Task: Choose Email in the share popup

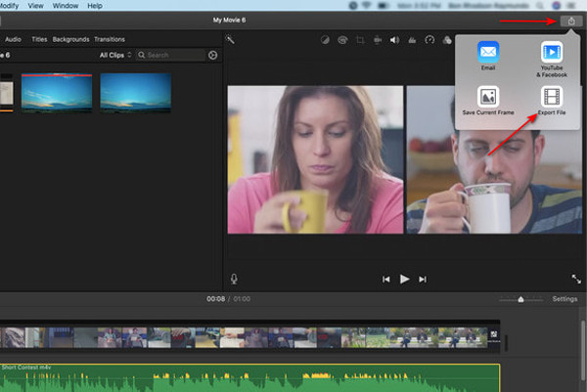Action: 488,56
